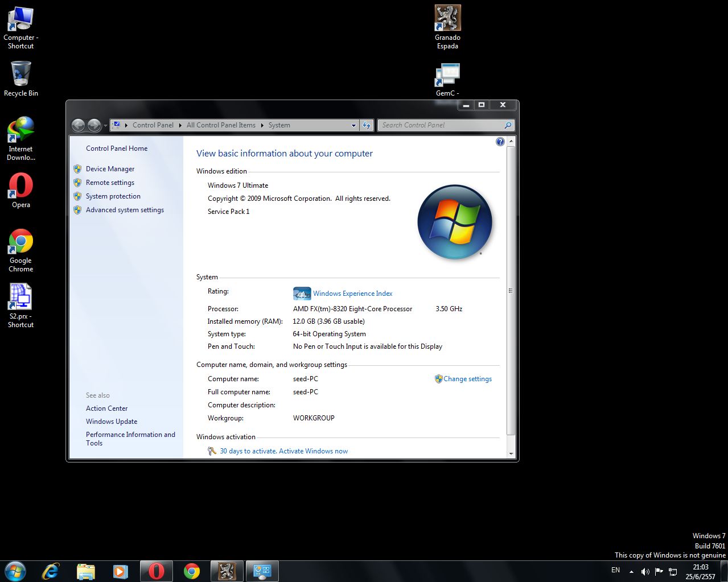The width and height of the screenshot is (728, 582).
Task: Click the search magnifier icon in Control Panel
Action: [508, 125]
